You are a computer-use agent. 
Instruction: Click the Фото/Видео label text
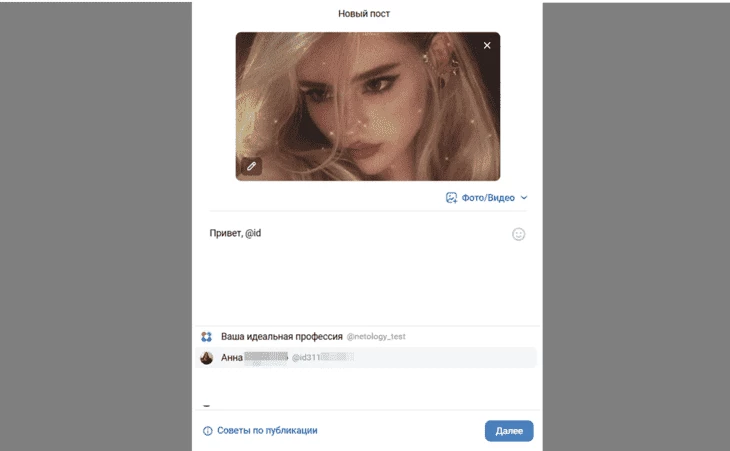488,198
